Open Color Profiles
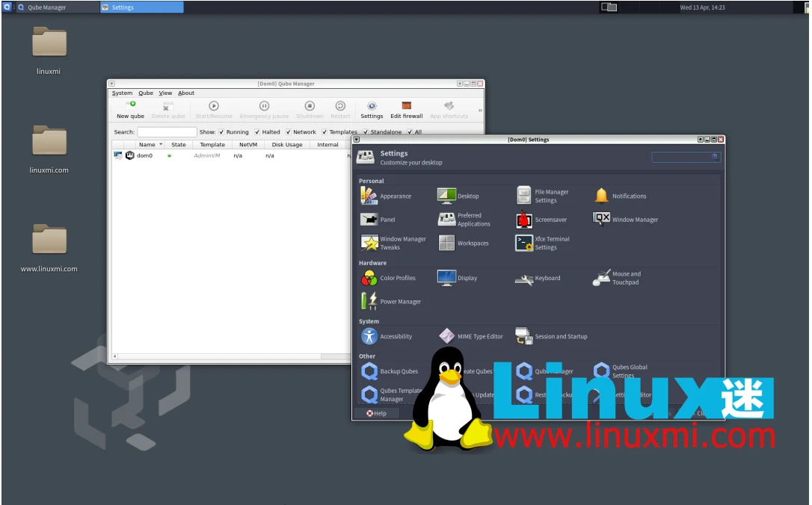This screenshot has height=505, width=812. 388,278
